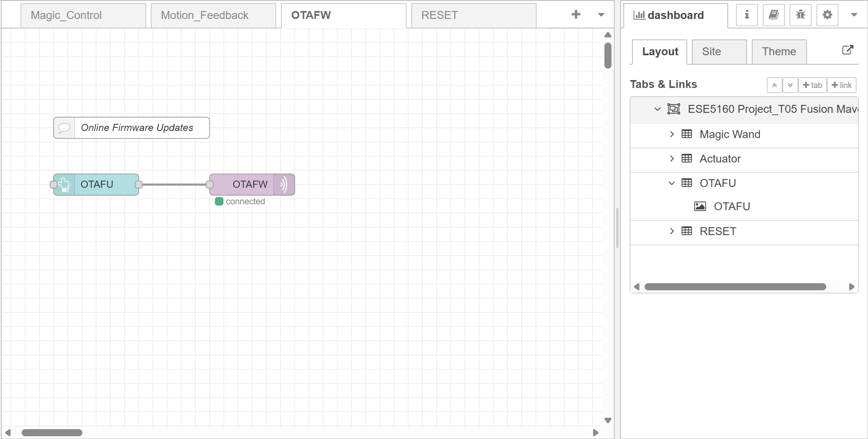The height and width of the screenshot is (439, 868).
Task: Open dashboard in new window icon
Action: (848, 50)
